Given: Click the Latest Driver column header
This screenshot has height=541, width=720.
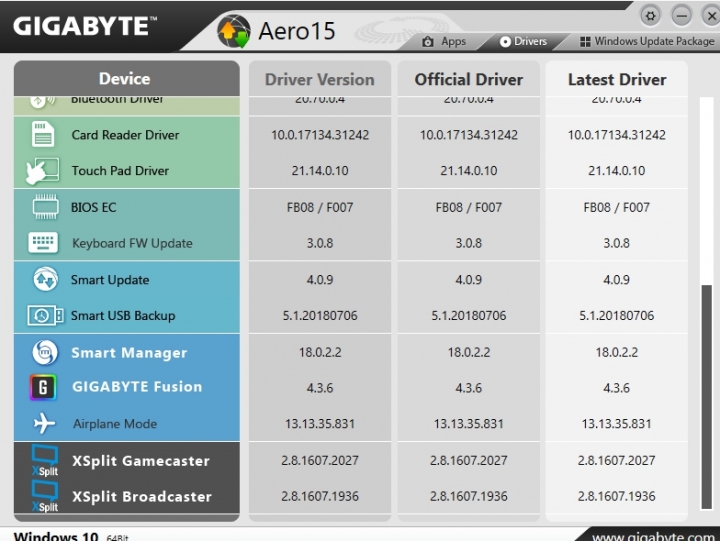Looking at the screenshot, I should coord(617,79).
